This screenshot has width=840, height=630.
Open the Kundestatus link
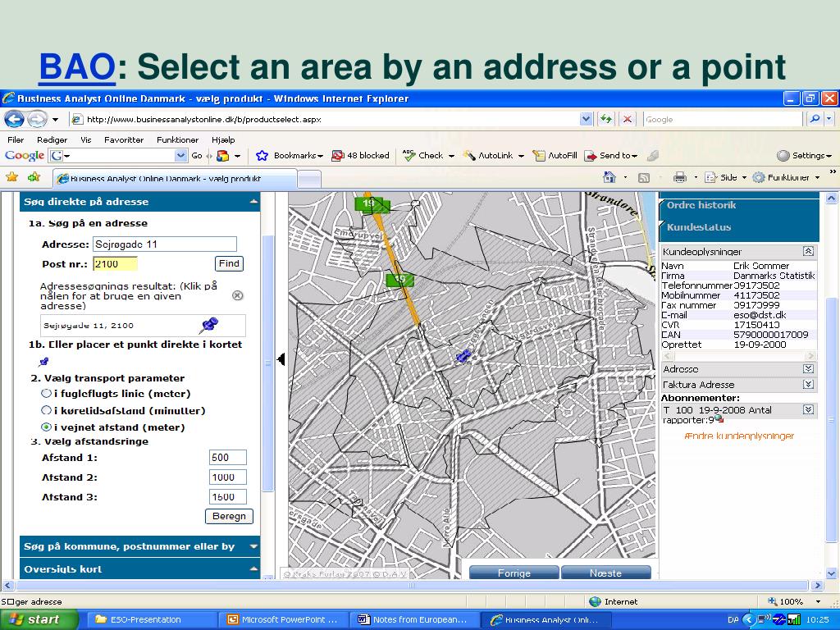point(699,227)
